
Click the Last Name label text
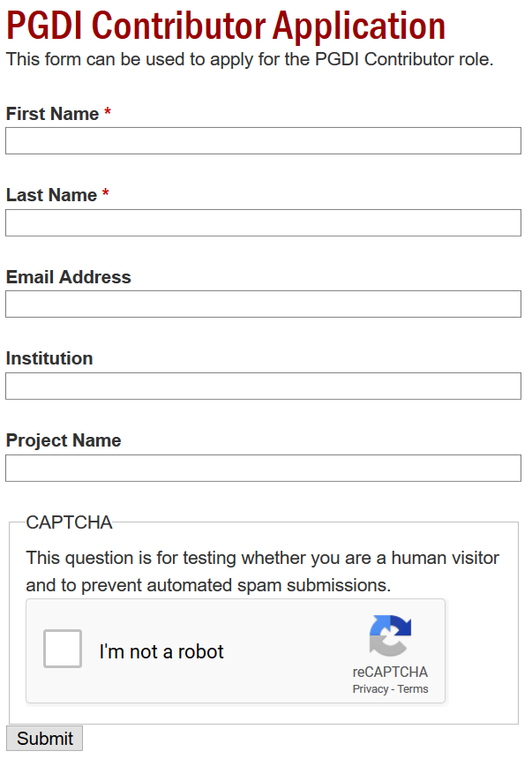point(51,195)
